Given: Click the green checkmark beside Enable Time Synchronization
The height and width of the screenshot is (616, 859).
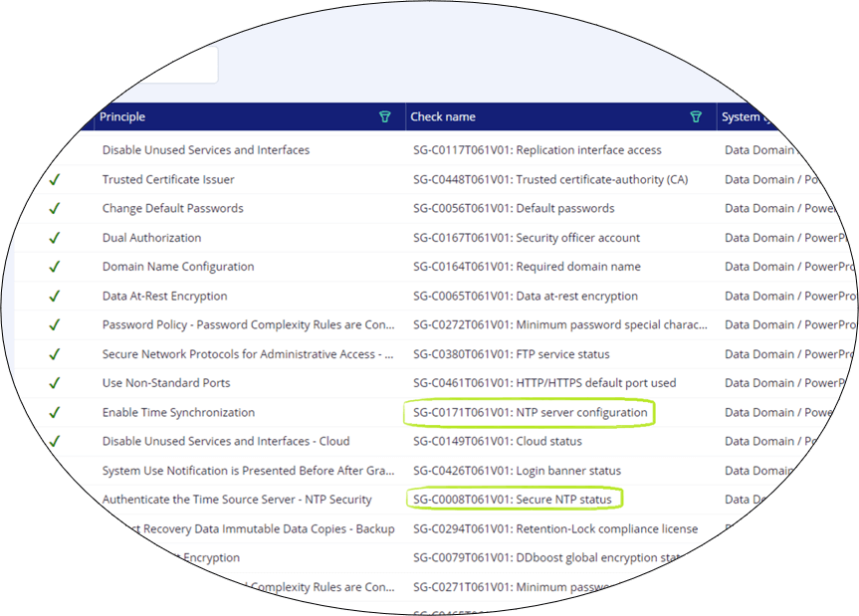Looking at the screenshot, I should [55, 411].
